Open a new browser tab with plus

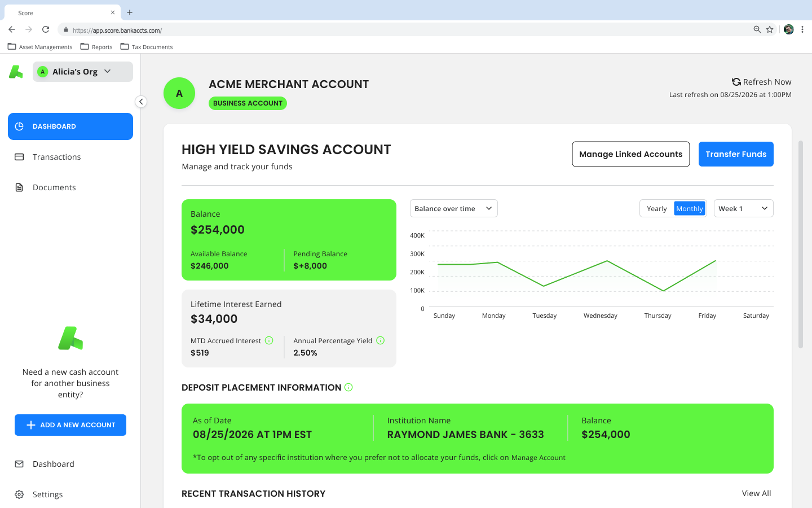130,12
